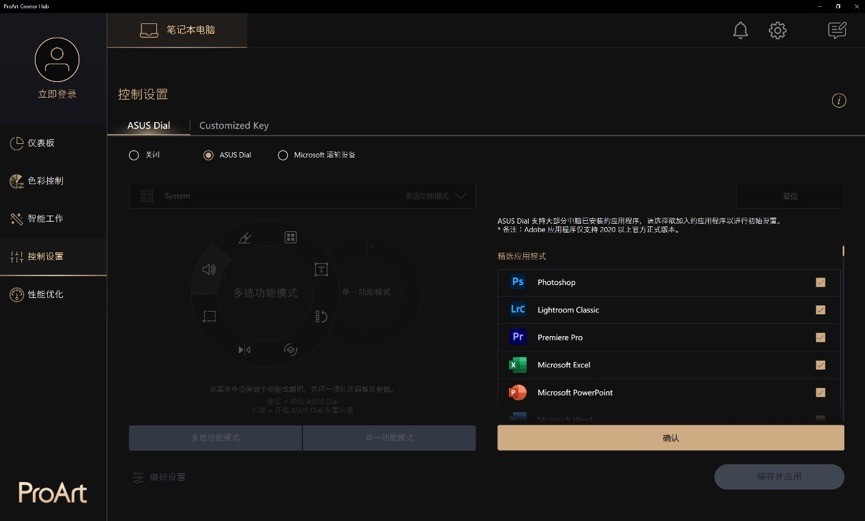This screenshot has height=521, width=865.
Task: Click the 多选功能模式 dial center
Action: point(265,293)
